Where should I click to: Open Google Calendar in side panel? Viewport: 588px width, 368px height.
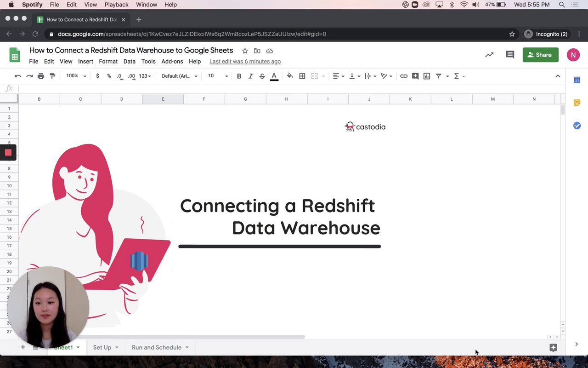(x=577, y=80)
